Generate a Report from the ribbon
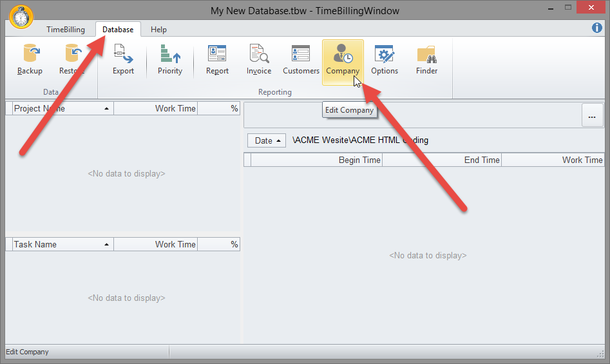 (217, 59)
